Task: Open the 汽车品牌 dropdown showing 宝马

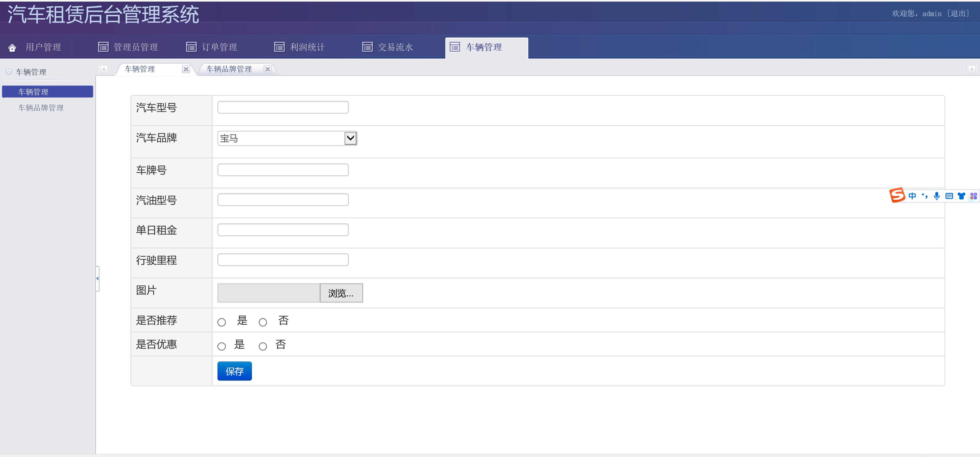Action: point(287,138)
